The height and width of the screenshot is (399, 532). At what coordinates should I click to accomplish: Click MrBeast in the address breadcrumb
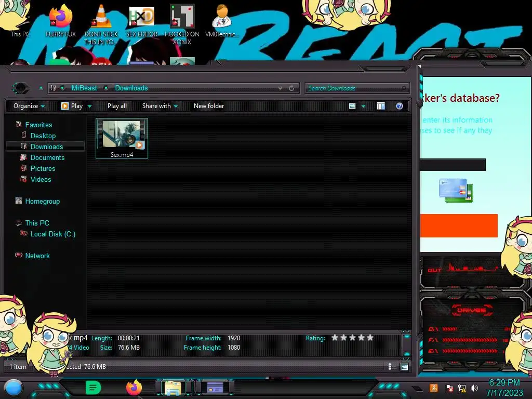pyautogui.click(x=84, y=88)
